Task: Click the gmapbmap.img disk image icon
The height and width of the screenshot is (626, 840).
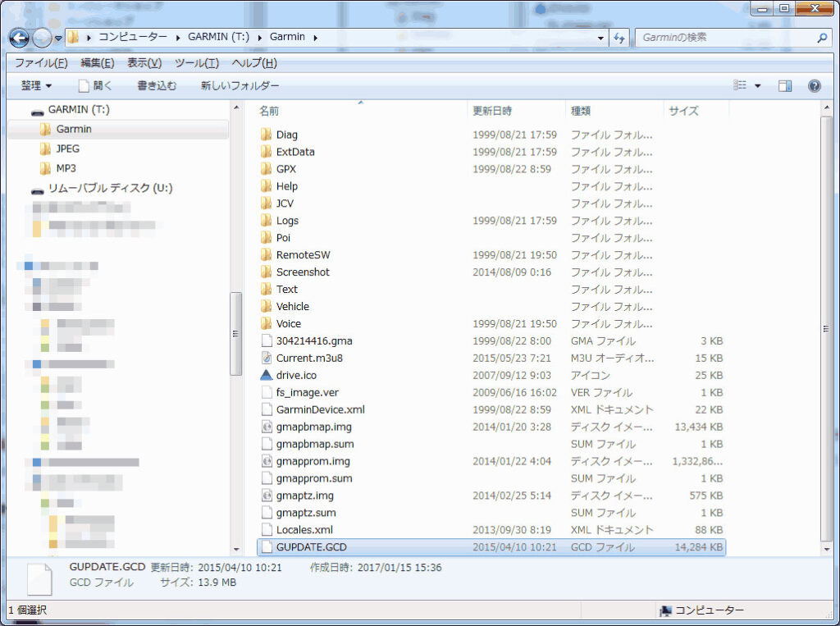Action: click(x=267, y=427)
